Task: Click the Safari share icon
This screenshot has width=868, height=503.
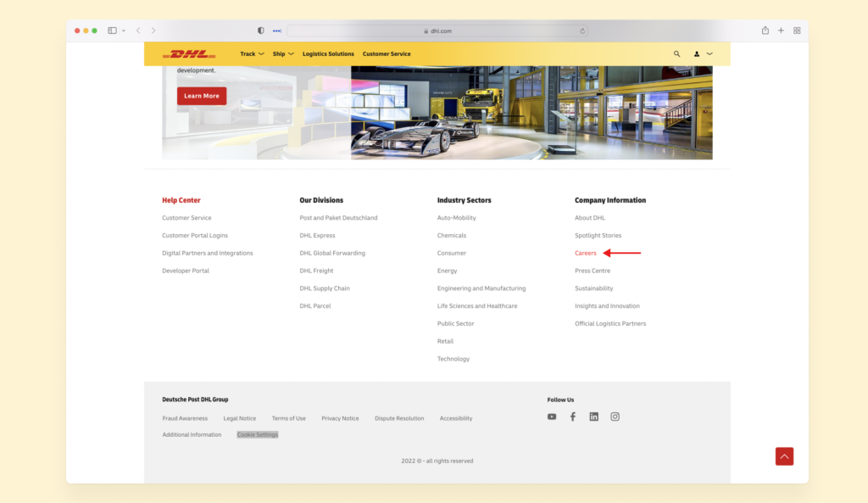Action: pos(765,30)
